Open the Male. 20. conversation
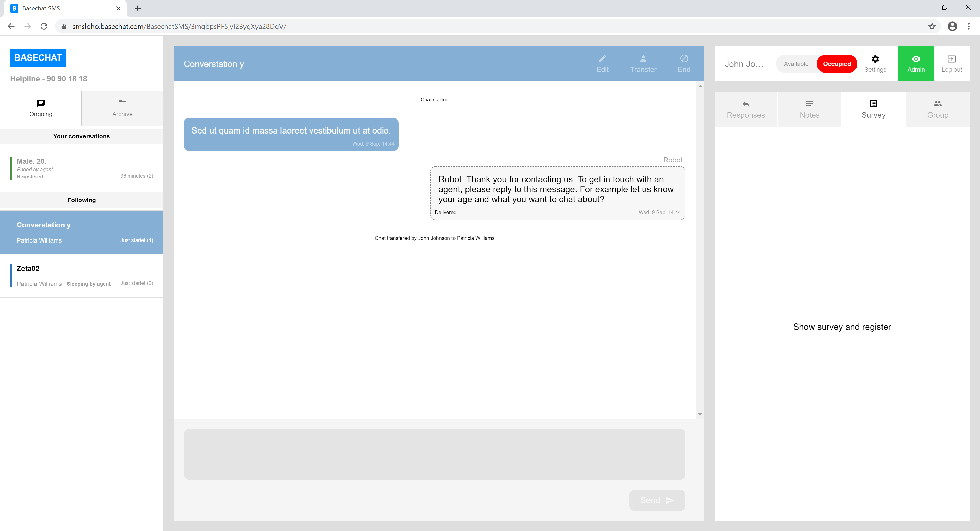 [x=81, y=169]
